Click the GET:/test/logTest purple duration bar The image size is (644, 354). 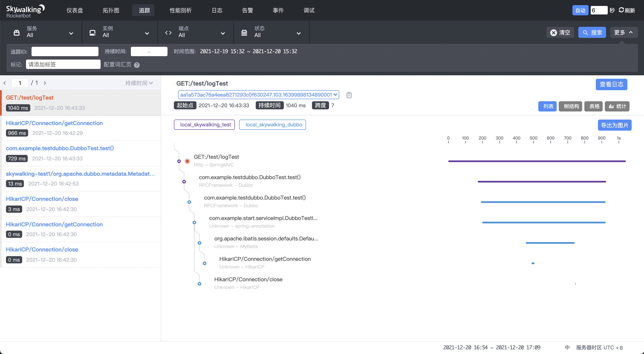[x=537, y=161]
